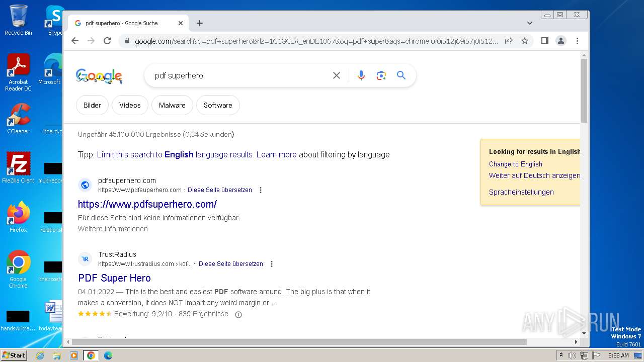Open Firefox desktop shortcut
This screenshot has height=362, width=644.
(18, 217)
